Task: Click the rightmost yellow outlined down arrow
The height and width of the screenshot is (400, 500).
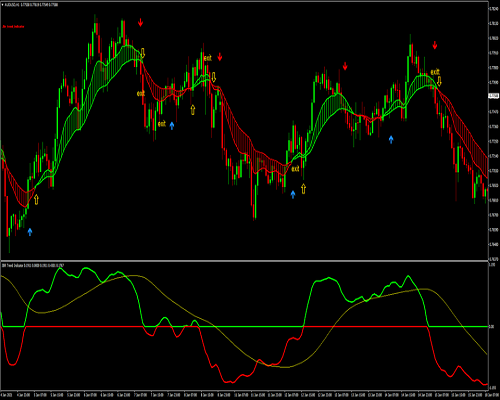Action: [439, 81]
